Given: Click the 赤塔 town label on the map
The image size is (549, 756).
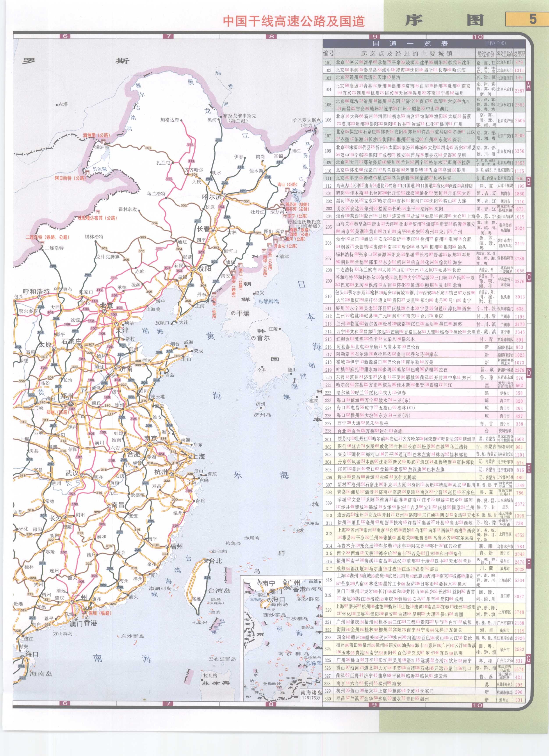Looking at the screenshot, I should [x=63, y=104].
